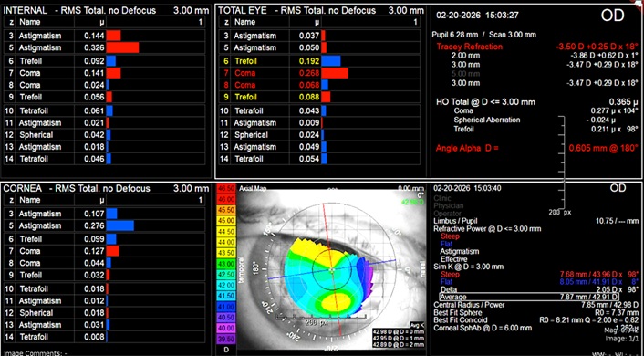Open the INTERNAL RMS Total panel header
This screenshot has height=356, width=644.
(x=106, y=11)
